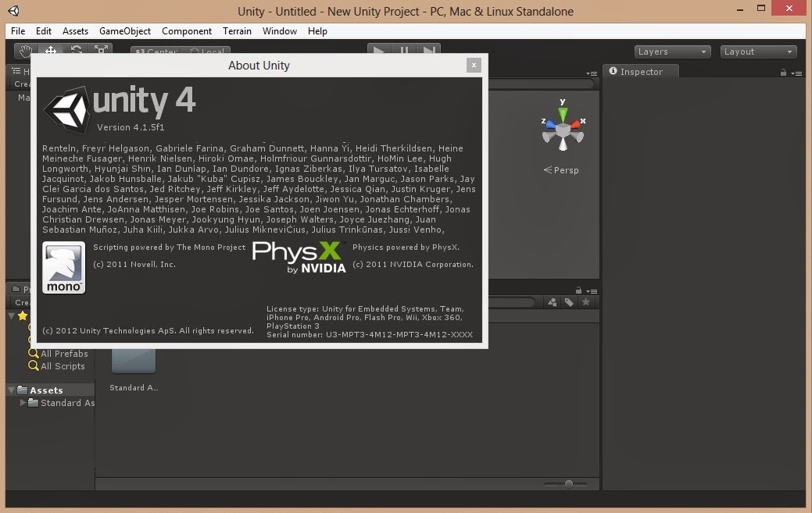The width and height of the screenshot is (812, 513).
Task: Open the Layout dropdown
Action: [x=758, y=52]
